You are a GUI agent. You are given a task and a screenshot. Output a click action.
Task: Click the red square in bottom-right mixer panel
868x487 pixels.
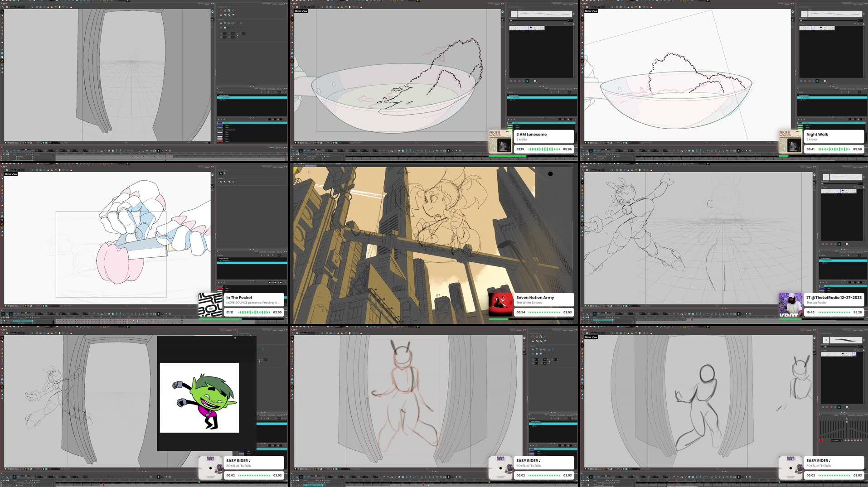821,440
